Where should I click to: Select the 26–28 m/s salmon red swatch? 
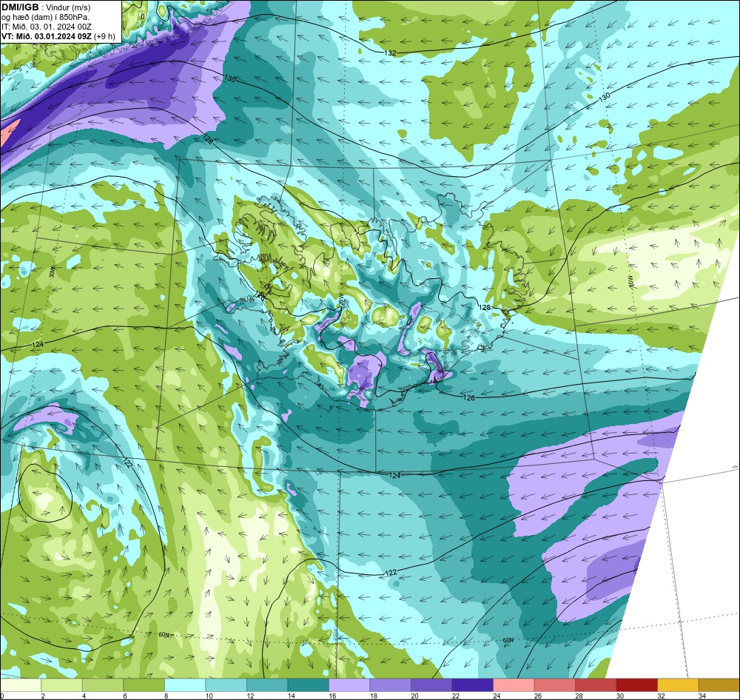[x=554, y=685]
